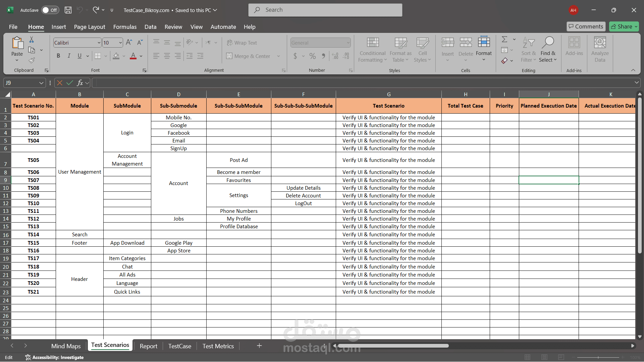Toggle Underline formatting
Image resolution: width=644 pixels, height=362 pixels.
tap(79, 56)
